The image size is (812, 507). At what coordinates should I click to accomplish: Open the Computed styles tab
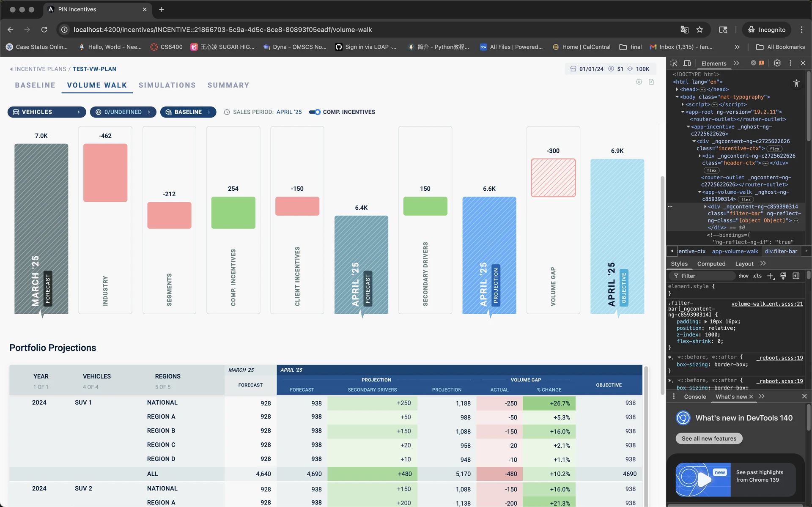click(x=711, y=263)
